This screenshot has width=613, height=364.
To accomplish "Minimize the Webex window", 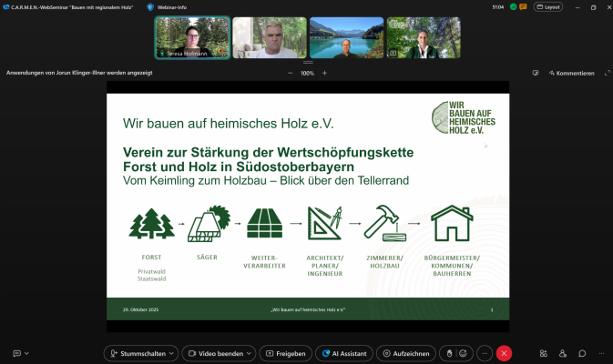I will pyautogui.click(x=577, y=7).
